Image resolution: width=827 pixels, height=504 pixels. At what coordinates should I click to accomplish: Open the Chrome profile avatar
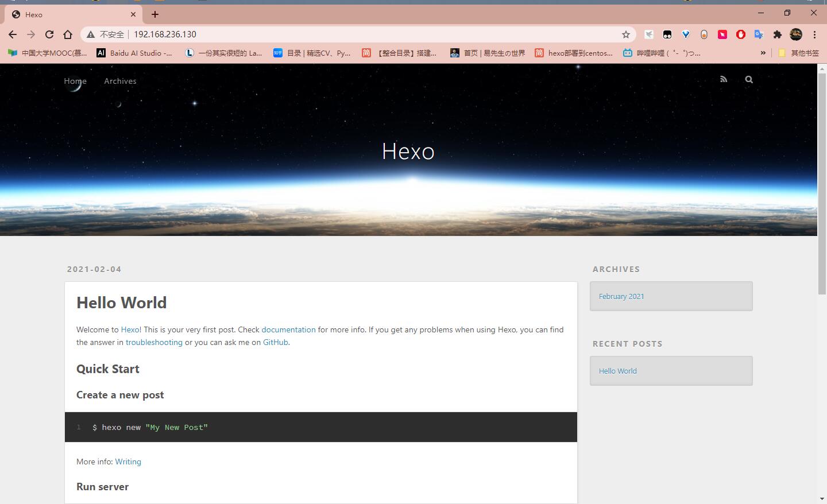[x=795, y=34]
